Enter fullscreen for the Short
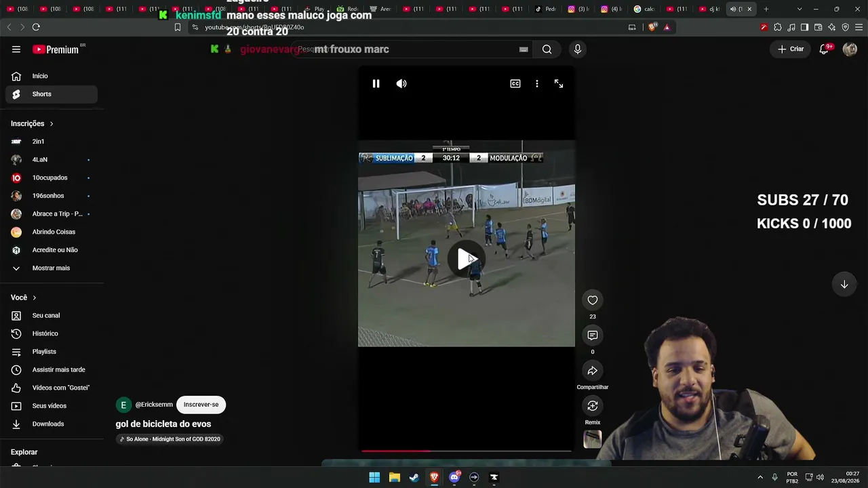868x488 pixels. (559, 83)
